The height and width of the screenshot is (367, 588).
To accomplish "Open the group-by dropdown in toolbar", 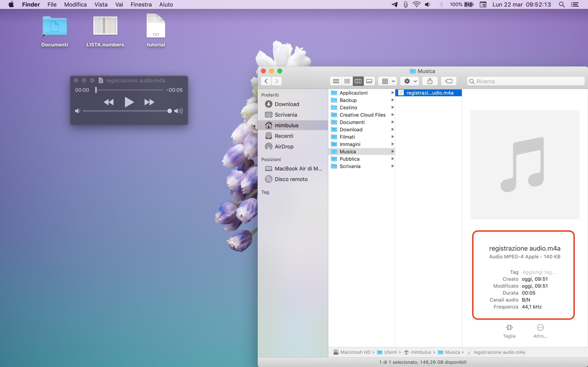I will click(387, 81).
